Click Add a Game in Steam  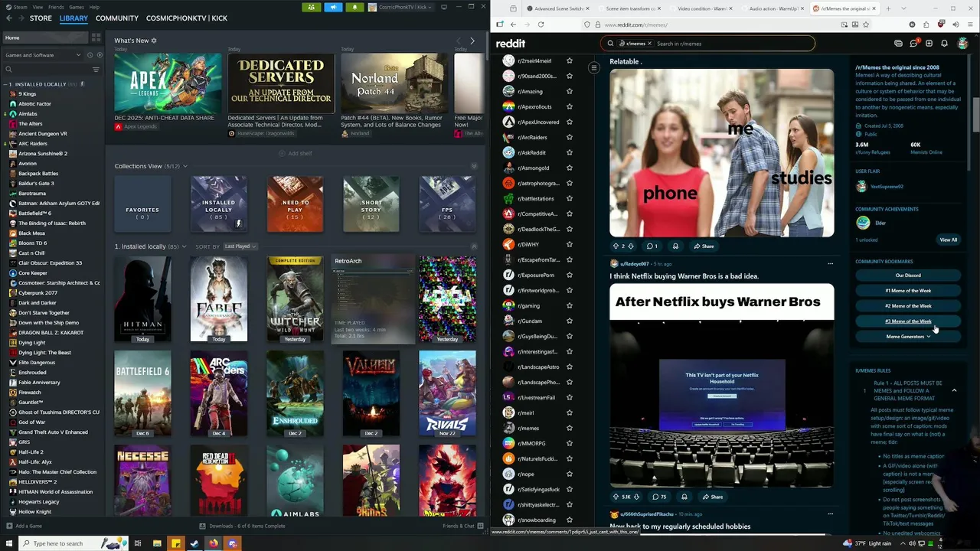(24, 526)
